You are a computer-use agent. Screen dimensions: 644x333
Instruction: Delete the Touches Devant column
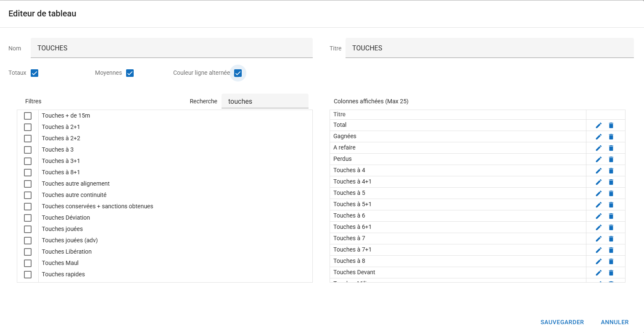coord(611,273)
